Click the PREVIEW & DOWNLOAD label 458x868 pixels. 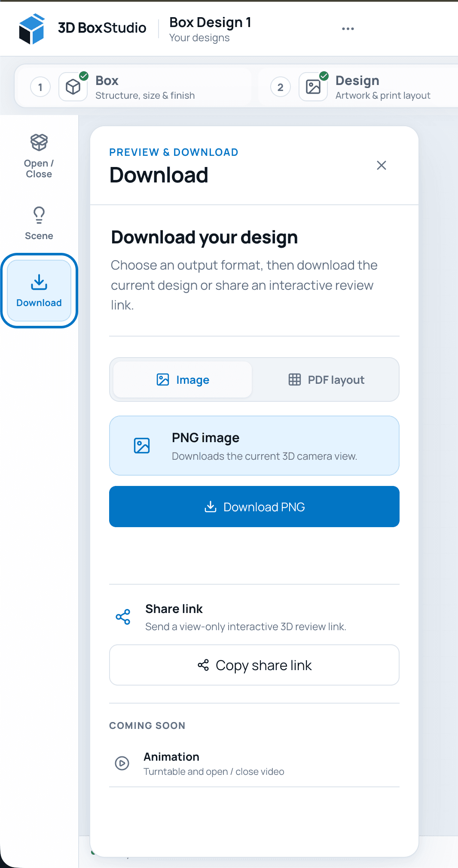click(x=174, y=152)
